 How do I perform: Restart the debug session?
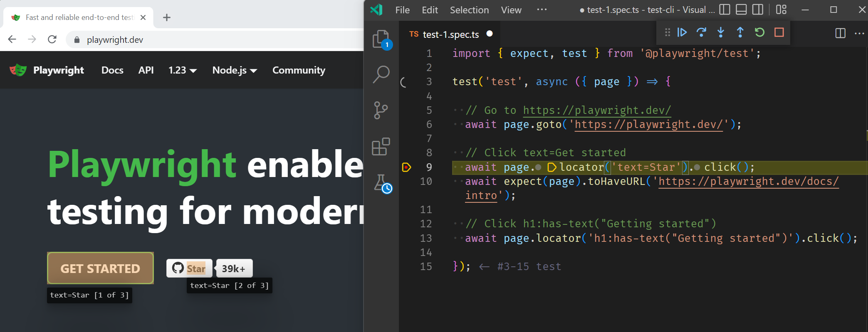(759, 32)
